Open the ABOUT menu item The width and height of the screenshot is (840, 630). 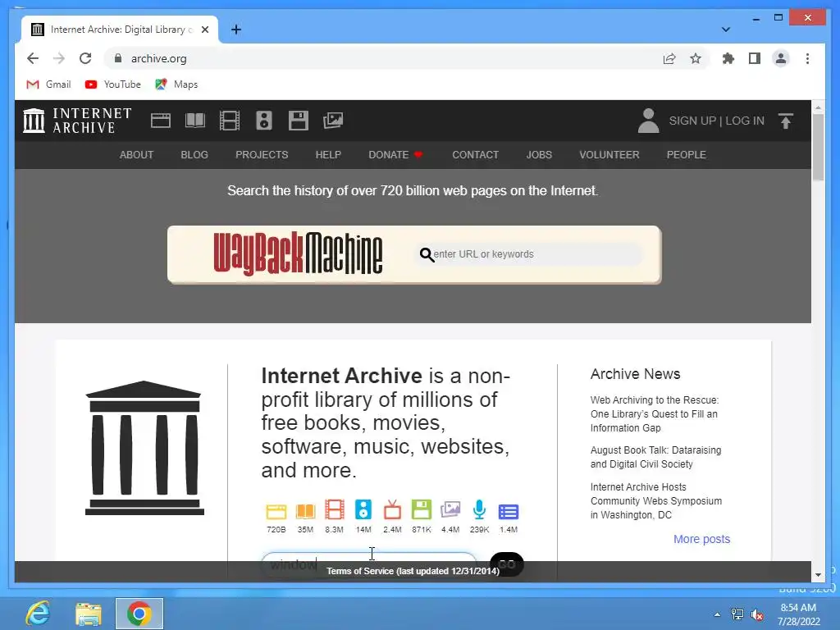(x=137, y=155)
